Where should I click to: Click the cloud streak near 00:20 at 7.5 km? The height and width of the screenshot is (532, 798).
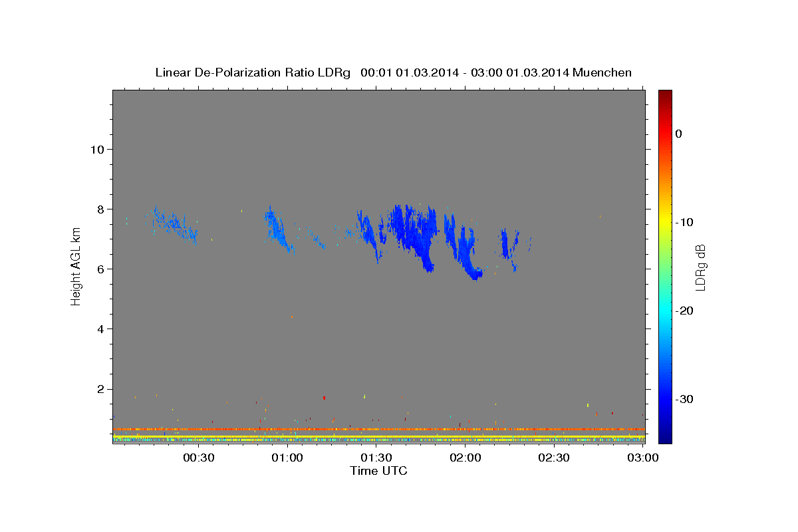pos(174,223)
